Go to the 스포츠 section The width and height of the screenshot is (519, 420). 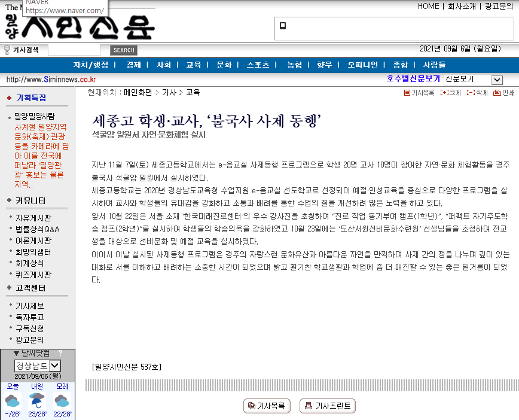click(x=258, y=65)
